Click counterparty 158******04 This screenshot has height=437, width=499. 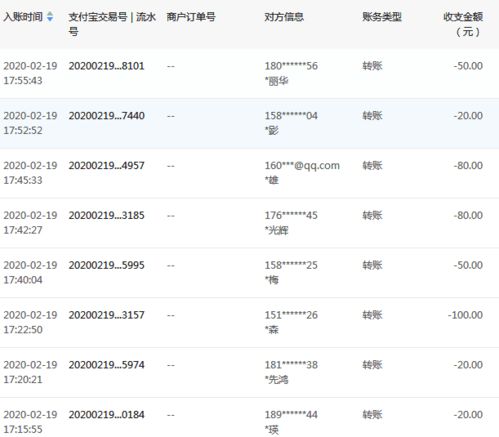[x=291, y=116]
